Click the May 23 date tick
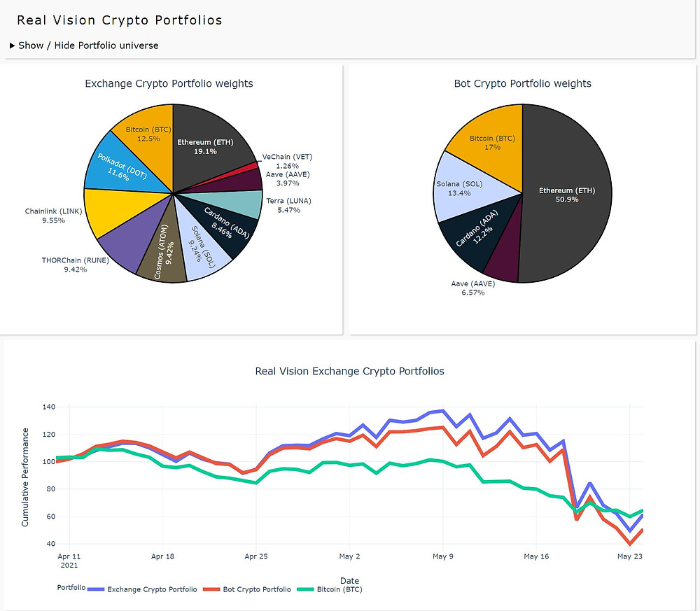The height and width of the screenshot is (611, 700). [630, 556]
